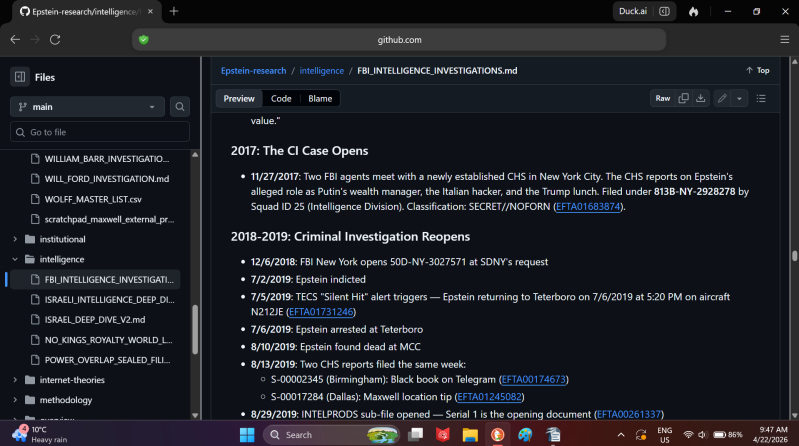
Task: Open ISRAEL_DEEP_DIVE_V2.md file
Action: click(94, 320)
